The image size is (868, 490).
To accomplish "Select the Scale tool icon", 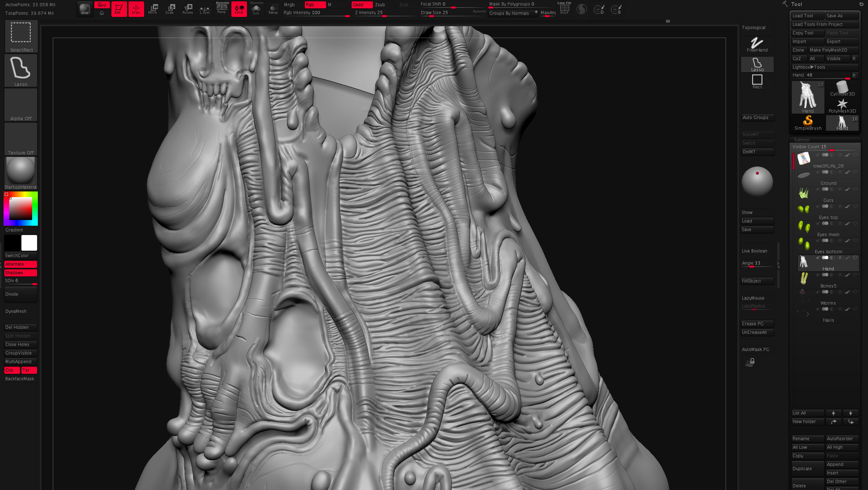I will point(170,9).
